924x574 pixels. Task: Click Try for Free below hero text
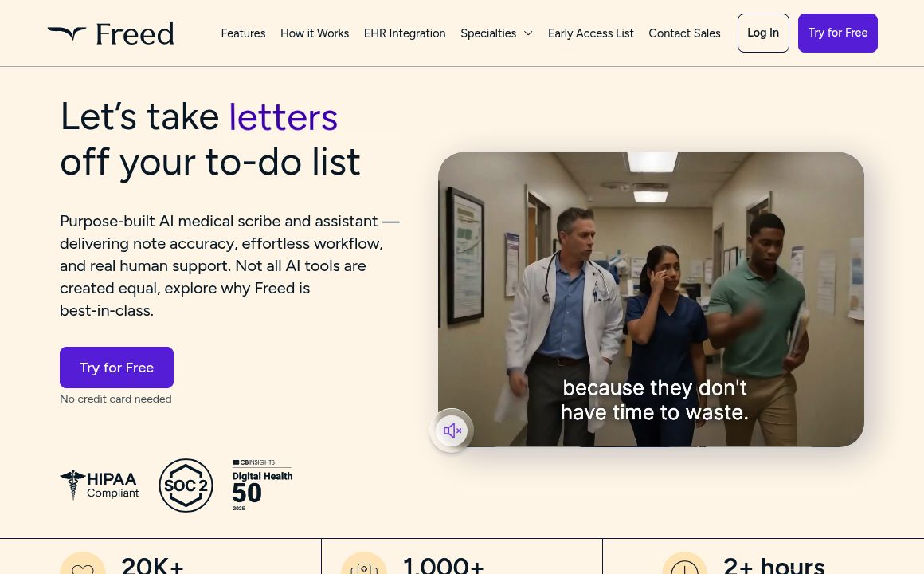tap(116, 368)
